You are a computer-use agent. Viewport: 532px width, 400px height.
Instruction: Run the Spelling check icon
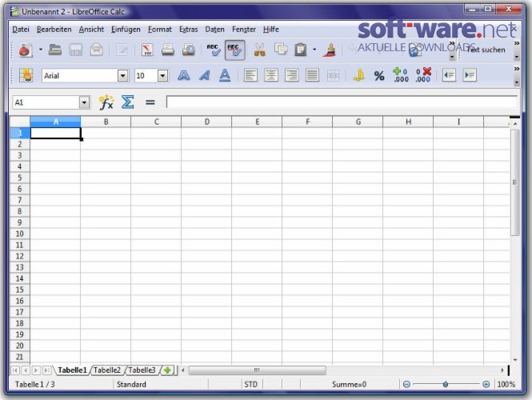(214, 50)
